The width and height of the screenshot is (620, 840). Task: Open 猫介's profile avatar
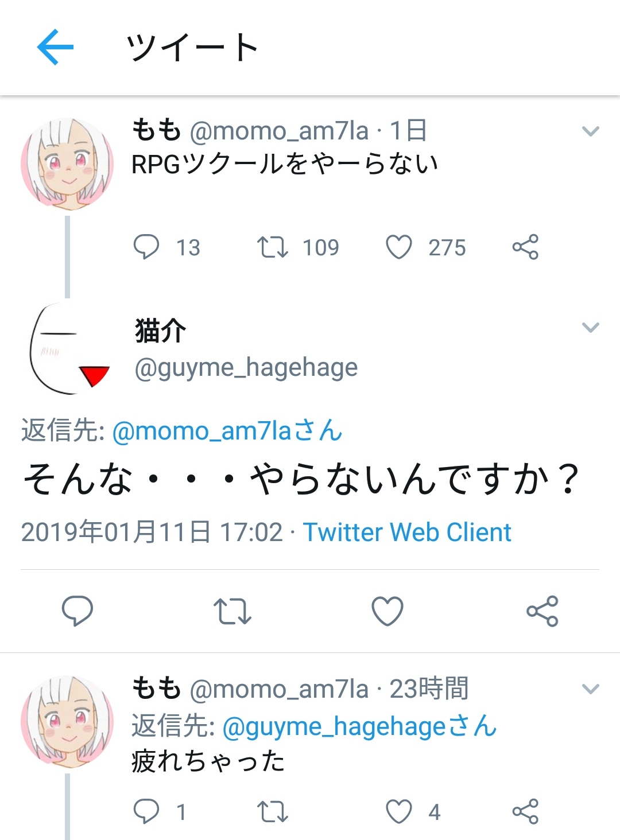point(68,349)
